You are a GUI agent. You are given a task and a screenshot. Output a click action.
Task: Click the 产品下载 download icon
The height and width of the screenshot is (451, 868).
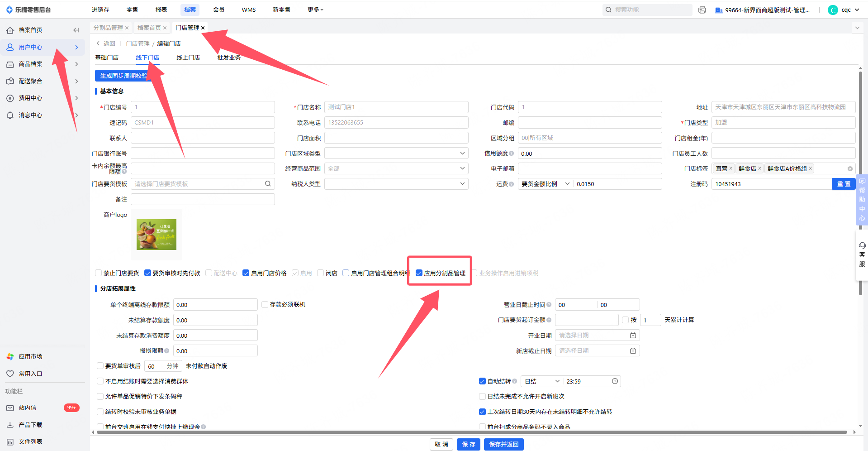click(x=10, y=425)
